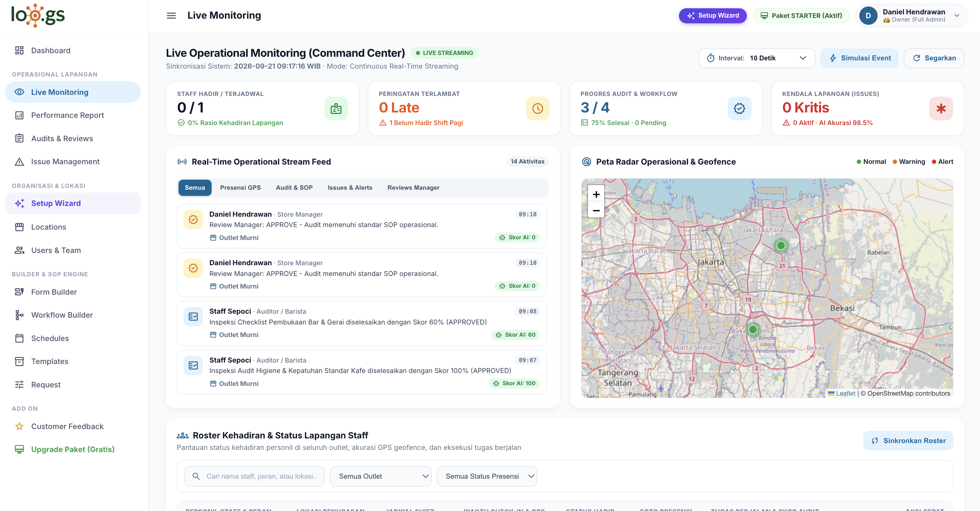Image resolution: width=980 pixels, height=511 pixels.
Task: Open Schedules page
Action: (x=73, y=338)
